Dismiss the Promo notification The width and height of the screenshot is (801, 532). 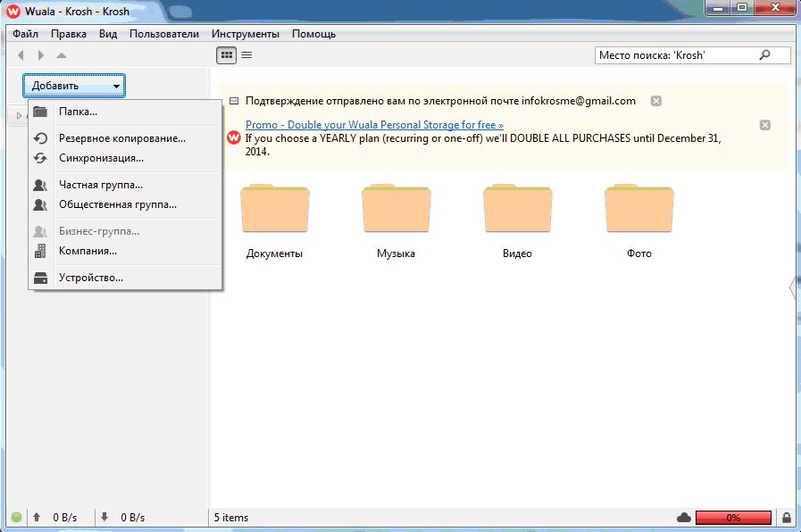point(764,125)
